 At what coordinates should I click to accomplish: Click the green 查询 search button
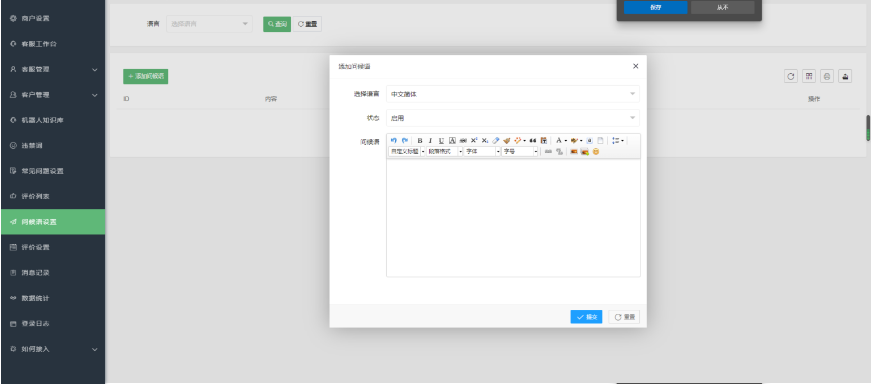pos(277,24)
